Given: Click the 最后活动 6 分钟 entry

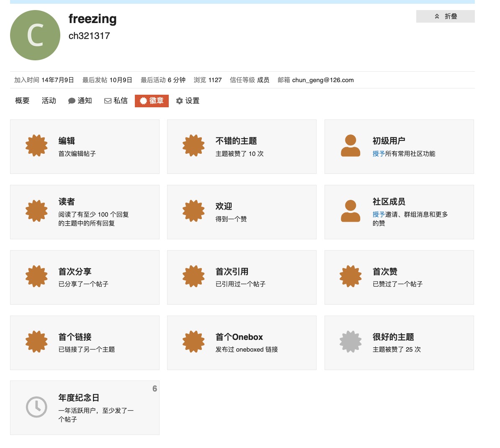Looking at the screenshot, I should click(x=163, y=80).
